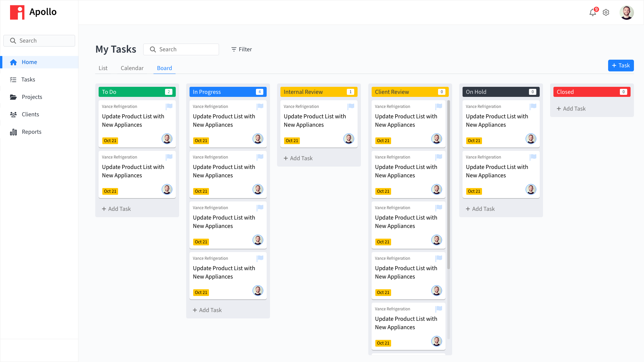644x362 pixels.
Task: Open Tasks from sidebar checklist icon
Action: pos(13,79)
